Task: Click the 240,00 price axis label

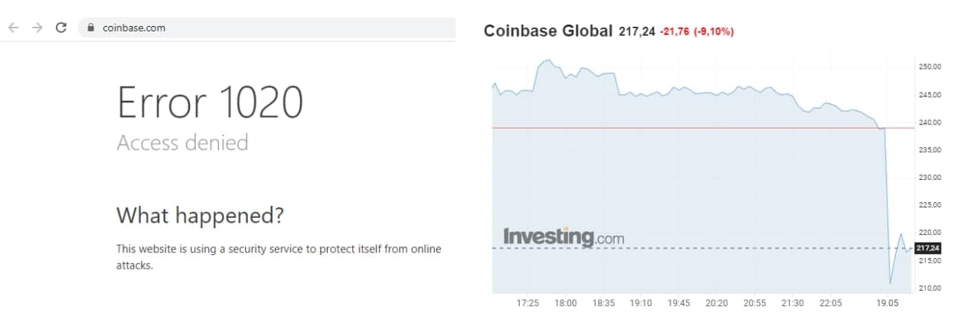Action: tap(929, 122)
